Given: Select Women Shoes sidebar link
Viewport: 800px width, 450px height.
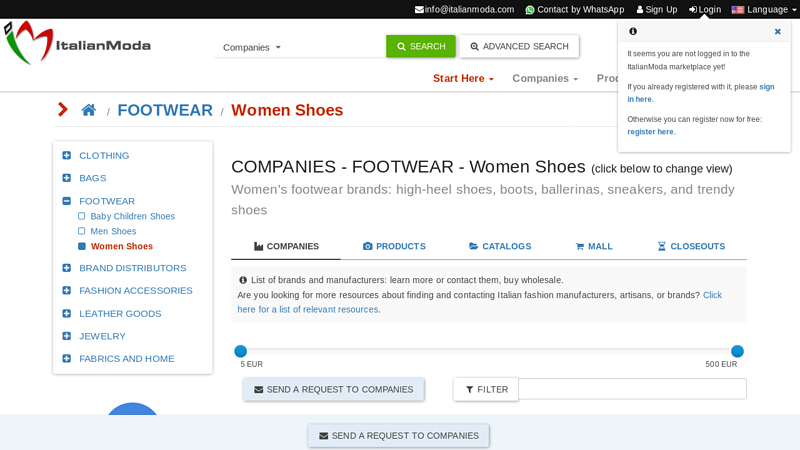Looking at the screenshot, I should 122,246.
